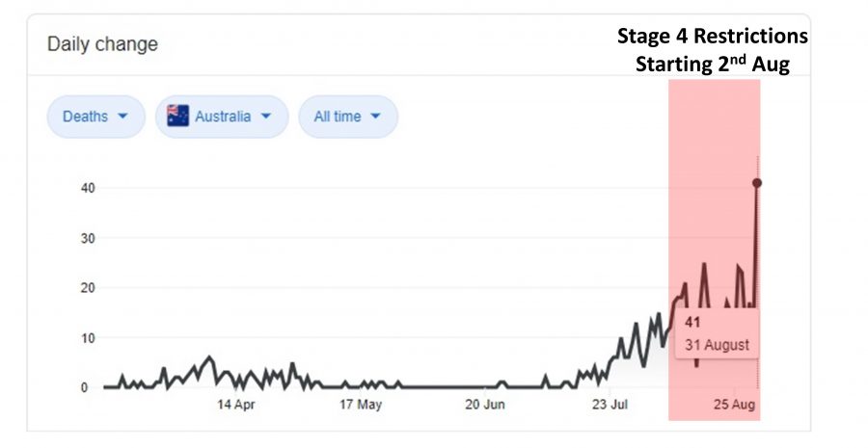Click the Australian flag icon
Image resolution: width=868 pixels, height=448 pixels.
pyautogui.click(x=177, y=117)
